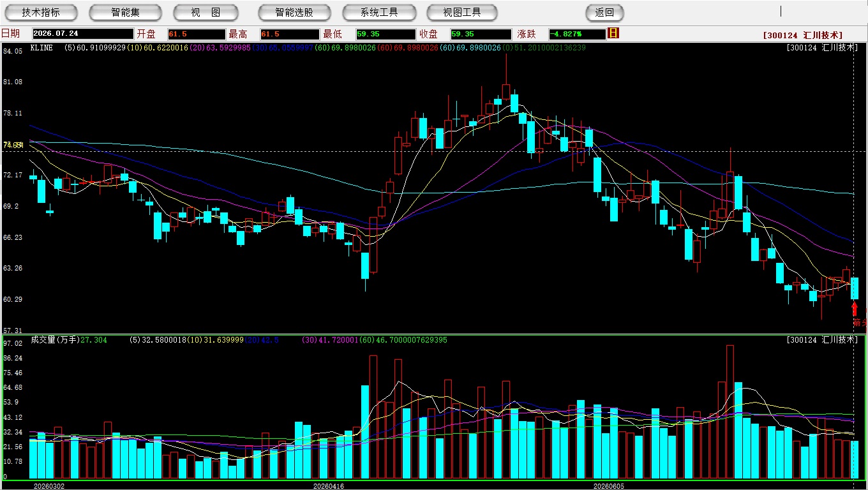Click the volume (60)46.7000007629395 value
The height and width of the screenshot is (490, 868).
point(403,340)
